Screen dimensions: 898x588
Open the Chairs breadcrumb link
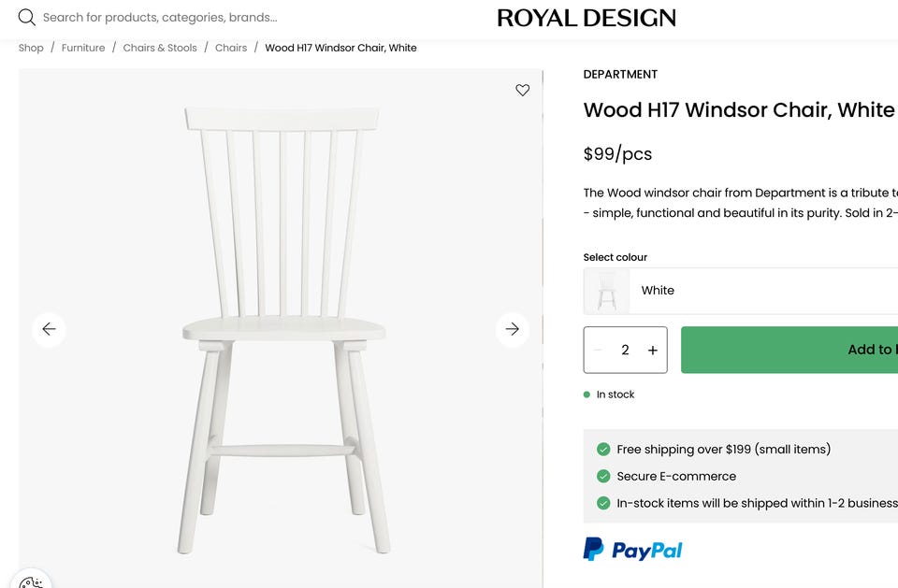pyautogui.click(x=231, y=48)
